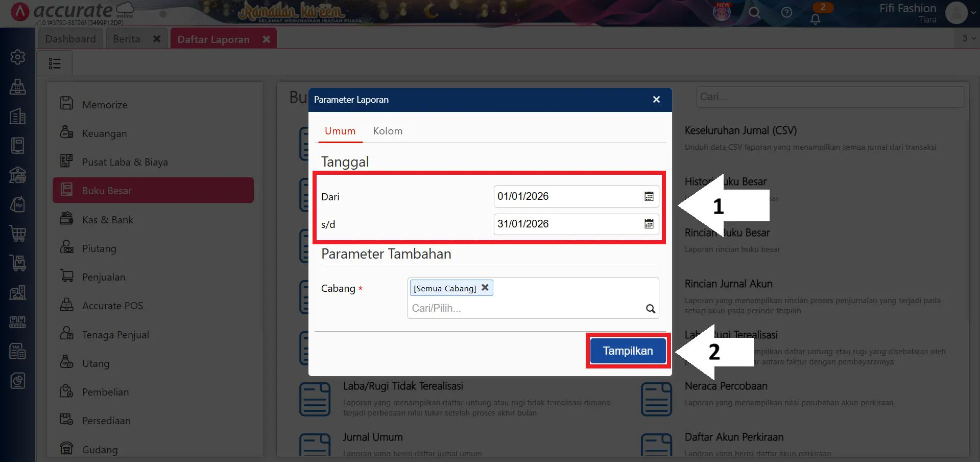Click the help question mark icon
Image resolution: width=980 pixels, height=462 pixels.
786,13
